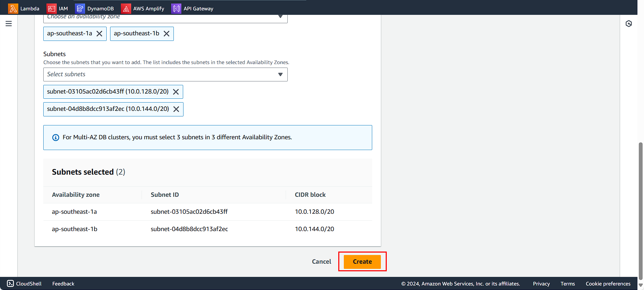Screen dimensions: 644x290
Task: Open Cookie preferences in the footer
Action: coord(608,283)
